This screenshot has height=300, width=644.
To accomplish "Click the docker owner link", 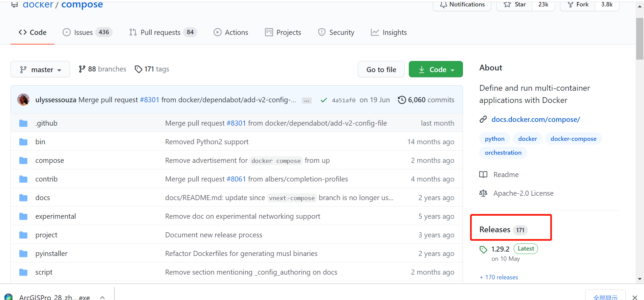I will pos(38,4).
